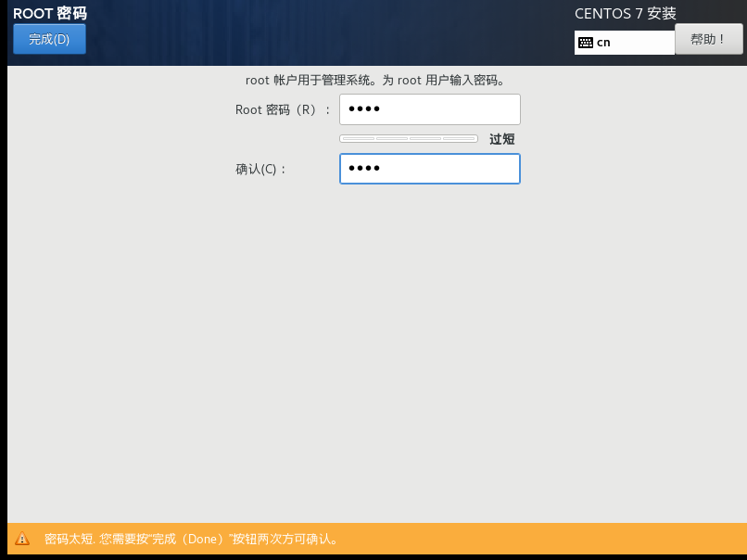The width and height of the screenshot is (747, 560).
Task: Click the 完成(D) Done button
Action: pyautogui.click(x=49, y=39)
